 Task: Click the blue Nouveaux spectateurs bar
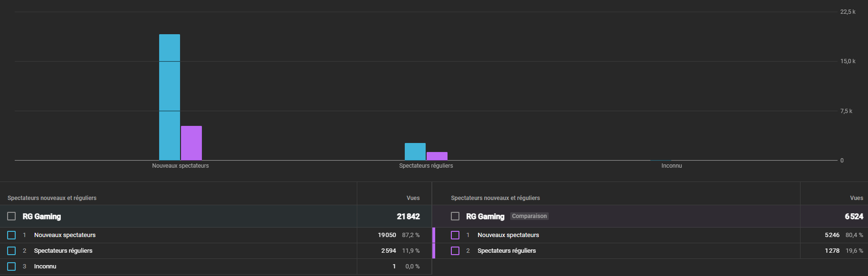pyautogui.click(x=170, y=97)
